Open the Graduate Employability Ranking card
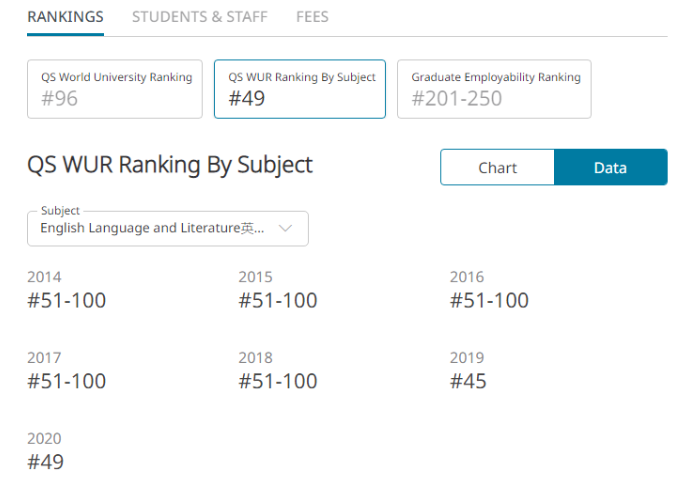This screenshot has width=684, height=484. (x=494, y=88)
